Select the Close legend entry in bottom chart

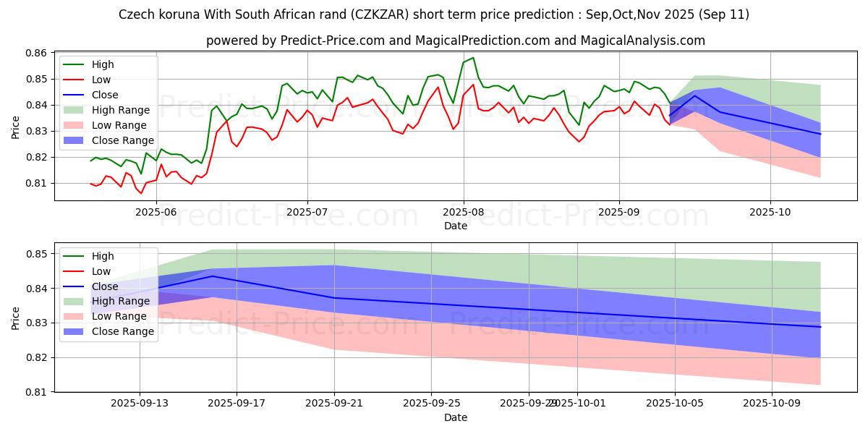point(104,286)
